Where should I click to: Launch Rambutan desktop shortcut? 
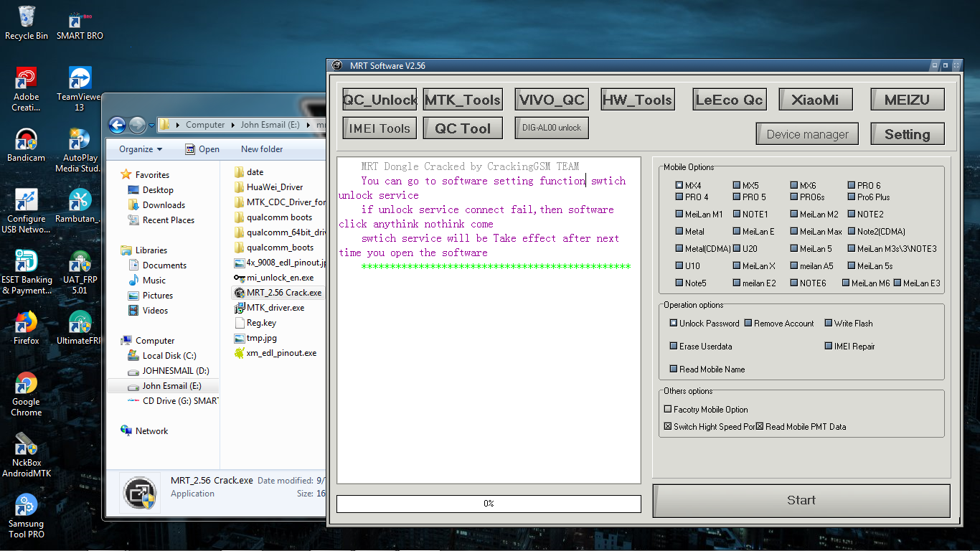[80, 206]
